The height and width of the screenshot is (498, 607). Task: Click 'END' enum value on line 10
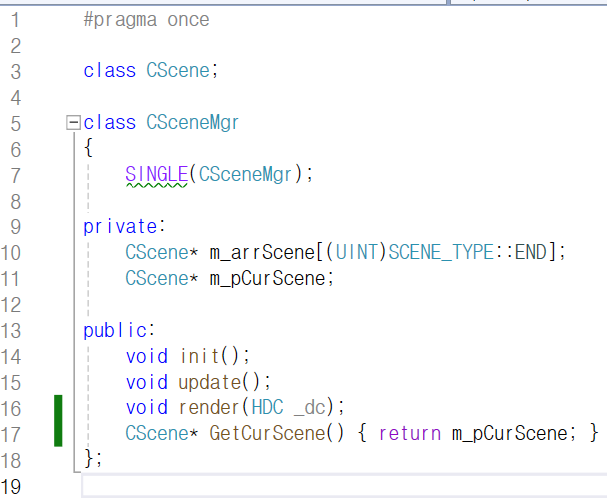(x=531, y=252)
